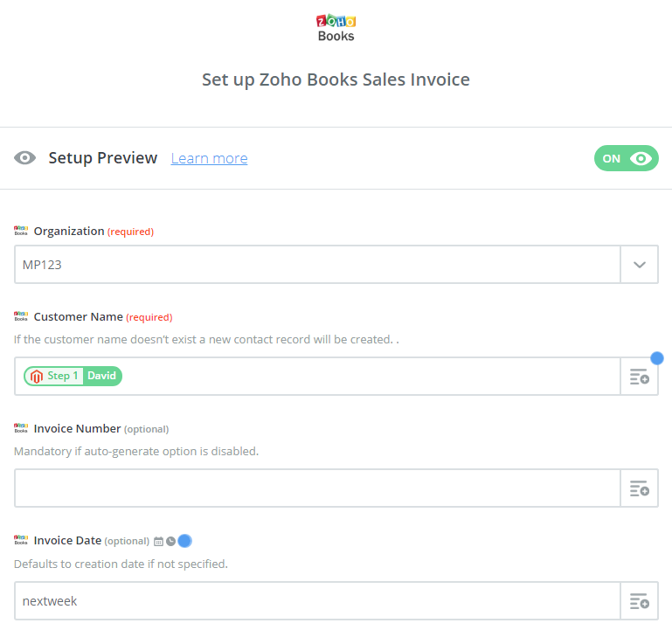
Task: Click the clock icon next to Invoice Date
Action: (x=170, y=542)
